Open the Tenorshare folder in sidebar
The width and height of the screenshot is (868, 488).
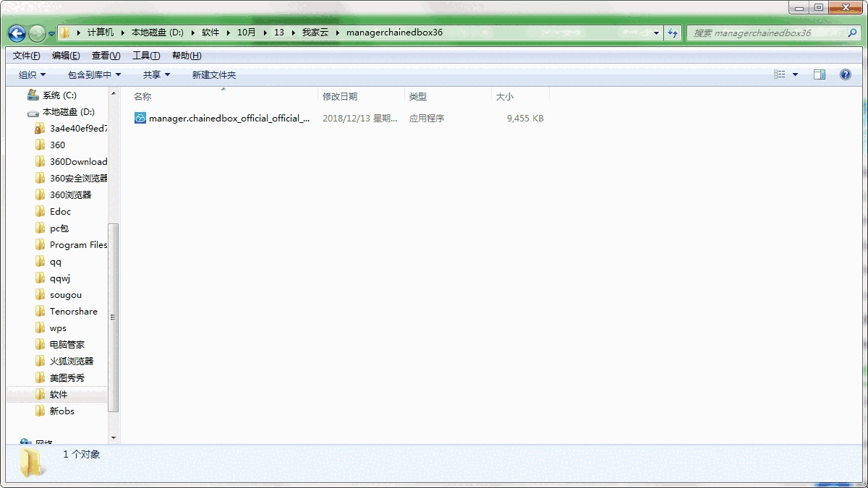73,312
